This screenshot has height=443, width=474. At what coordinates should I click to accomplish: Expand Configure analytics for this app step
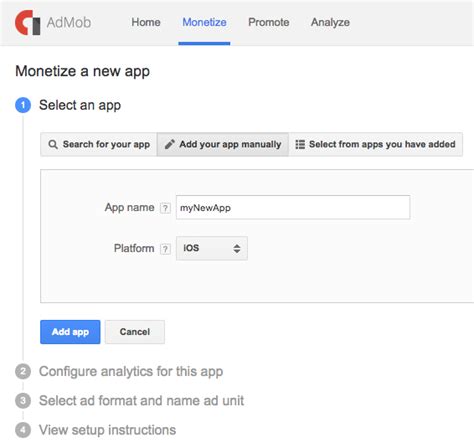131,371
